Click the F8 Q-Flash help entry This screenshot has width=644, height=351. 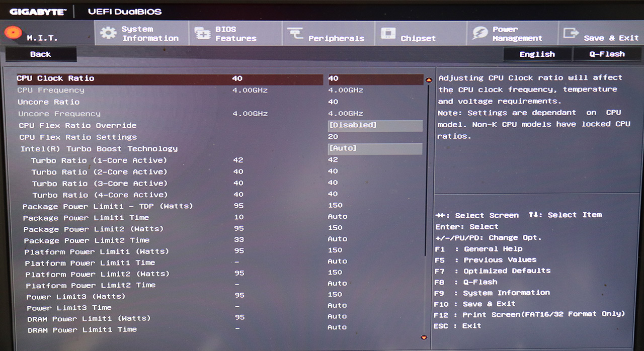(466, 282)
